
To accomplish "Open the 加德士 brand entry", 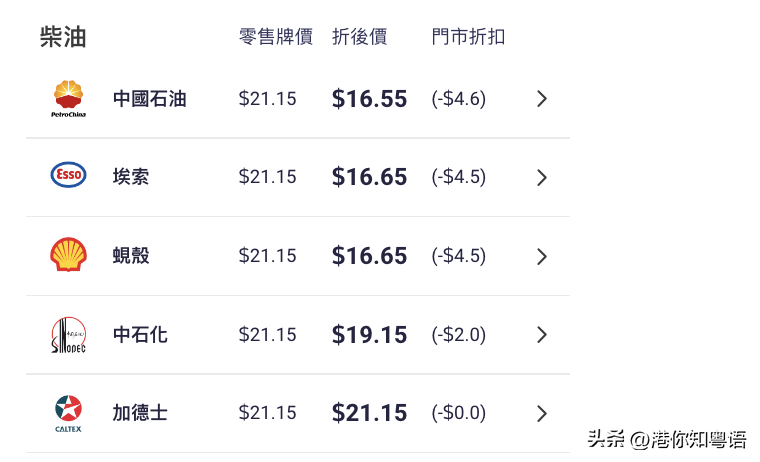I will tap(140, 413).
